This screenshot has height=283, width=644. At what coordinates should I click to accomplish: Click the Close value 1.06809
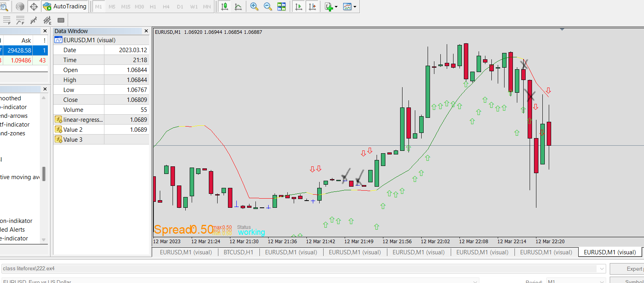[137, 100]
